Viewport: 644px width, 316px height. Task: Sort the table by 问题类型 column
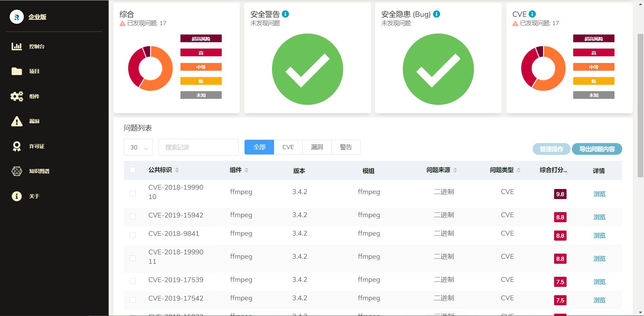[519, 170]
